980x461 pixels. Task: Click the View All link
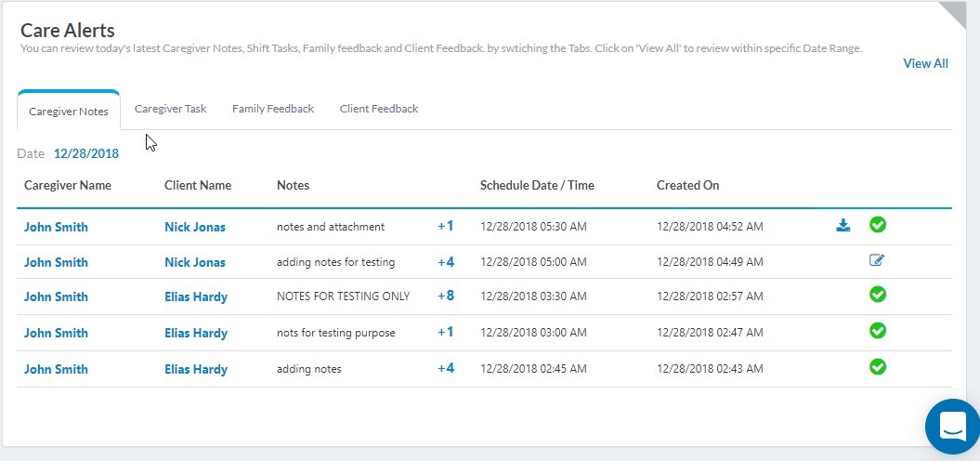coord(925,63)
